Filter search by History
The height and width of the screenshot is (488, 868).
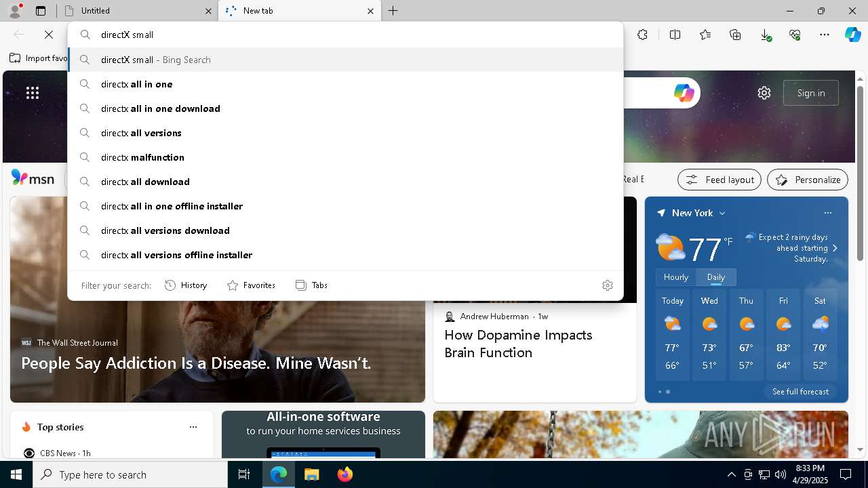(x=186, y=285)
